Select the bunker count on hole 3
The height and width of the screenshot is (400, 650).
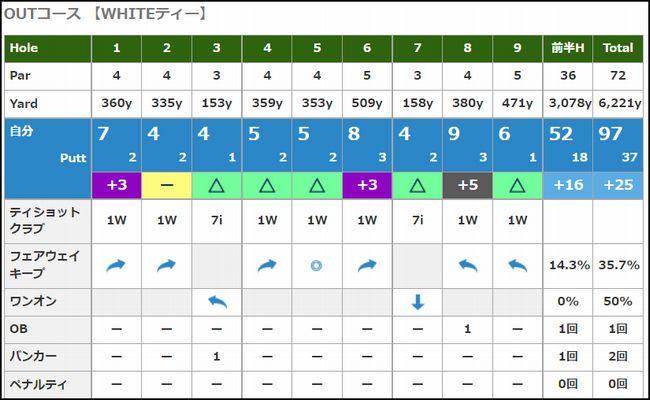pyautogui.click(x=216, y=357)
